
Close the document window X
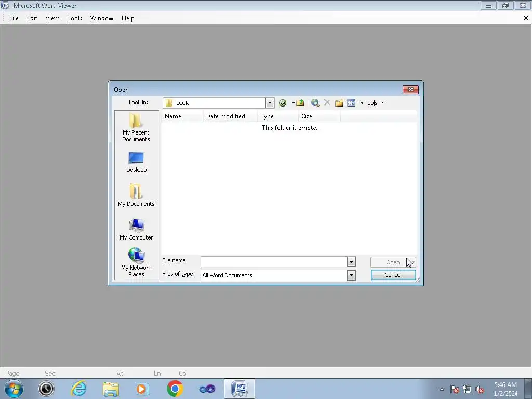pos(526,18)
